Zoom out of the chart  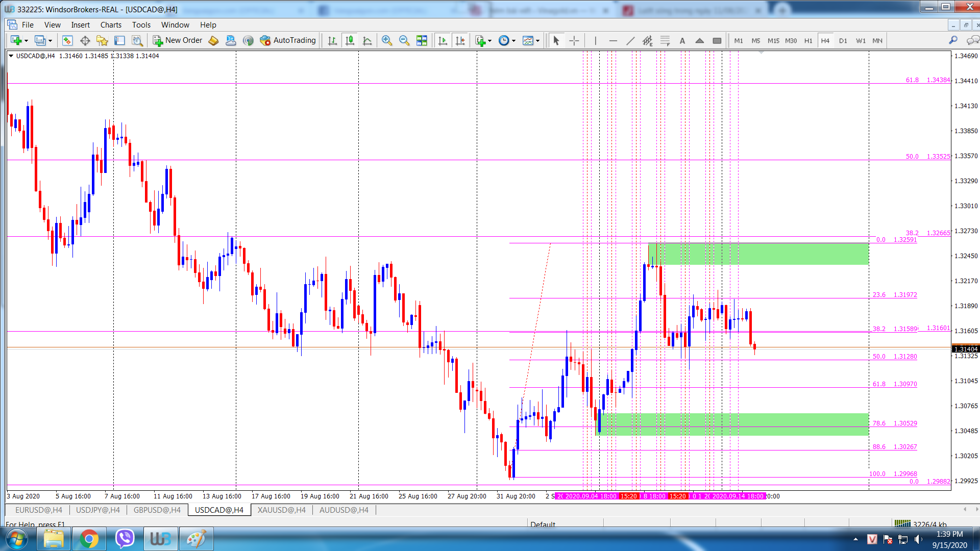[404, 40]
